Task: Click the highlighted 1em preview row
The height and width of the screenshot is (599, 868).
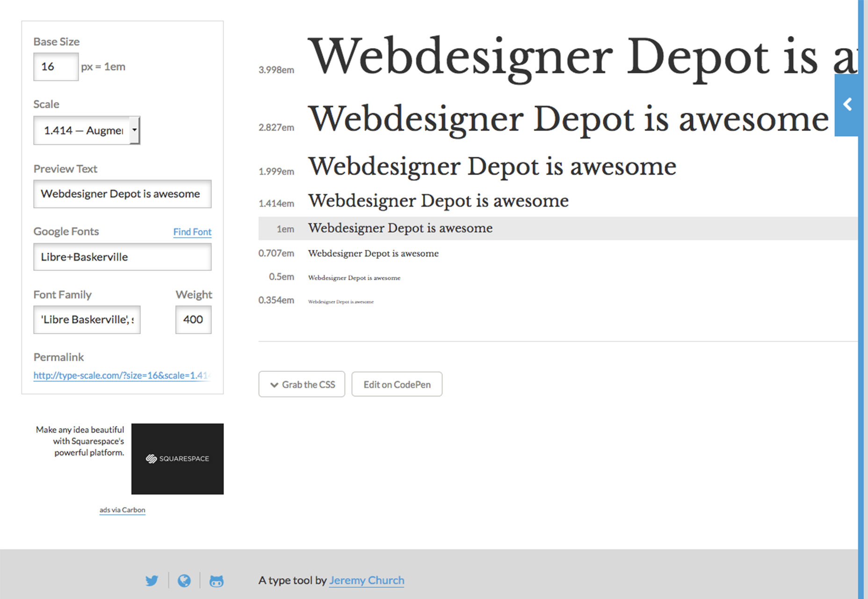Action: [x=558, y=228]
